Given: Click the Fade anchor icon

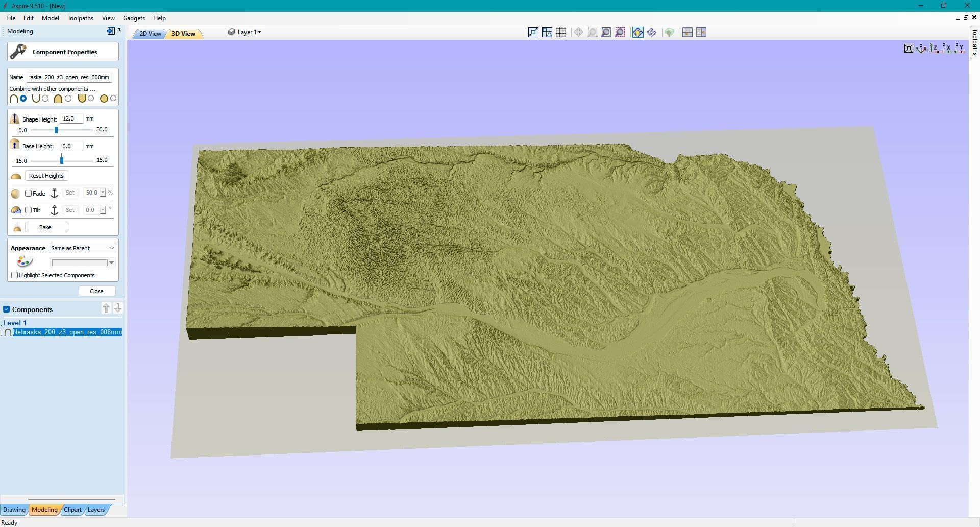Looking at the screenshot, I should [x=54, y=193].
